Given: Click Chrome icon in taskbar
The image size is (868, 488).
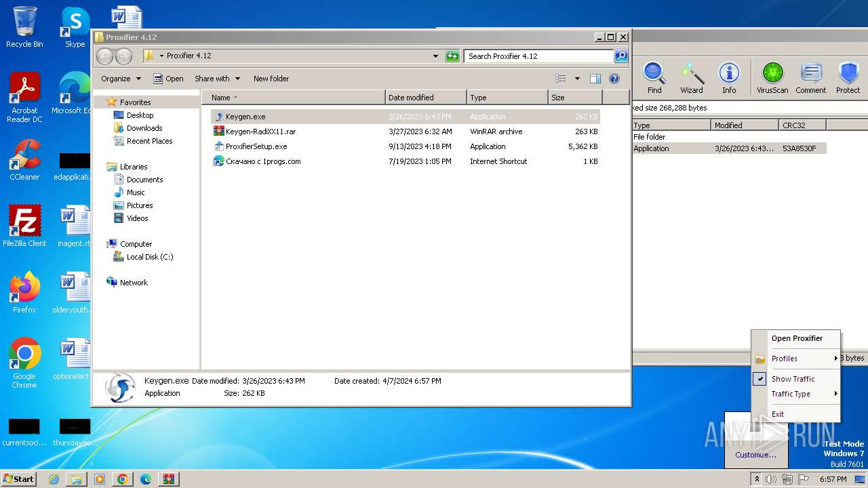Looking at the screenshot, I should click(x=122, y=479).
